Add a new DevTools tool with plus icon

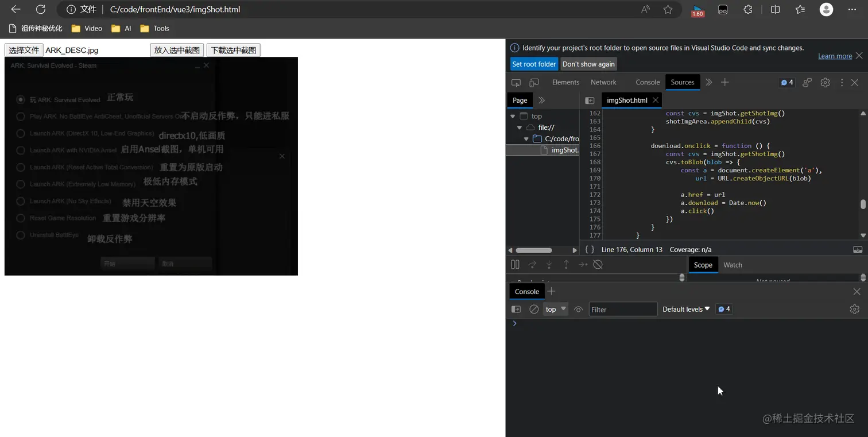725,83
